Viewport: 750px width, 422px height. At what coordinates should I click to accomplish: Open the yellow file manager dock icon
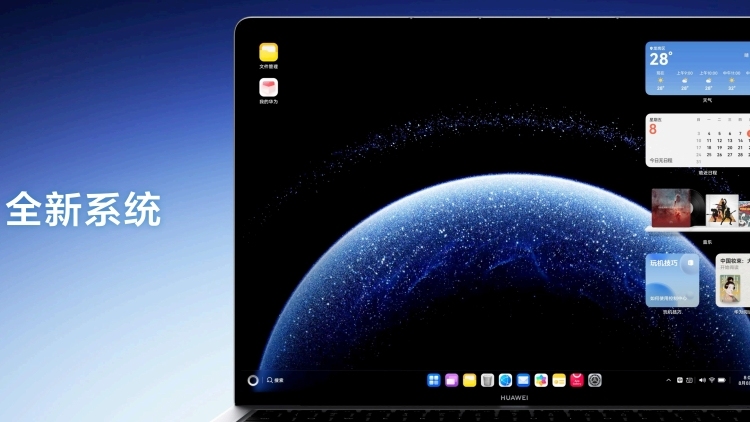[x=470, y=380]
